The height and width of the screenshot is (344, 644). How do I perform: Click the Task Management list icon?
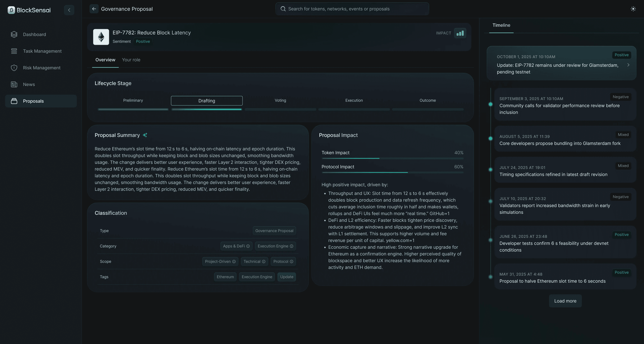tap(14, 51)
